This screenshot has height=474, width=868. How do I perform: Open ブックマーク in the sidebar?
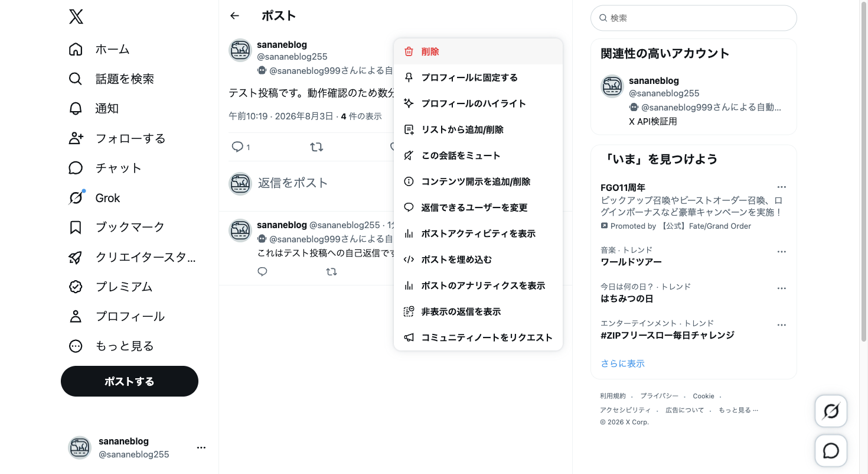(x=117, y=227)
